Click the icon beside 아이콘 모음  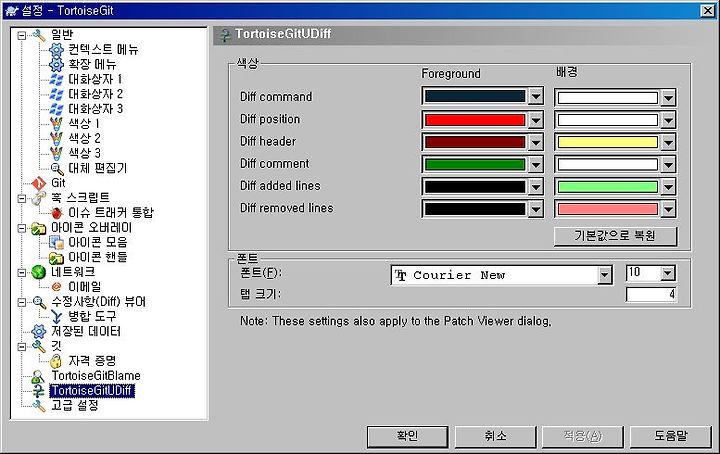pyautogui.click(x=56, y=242)
